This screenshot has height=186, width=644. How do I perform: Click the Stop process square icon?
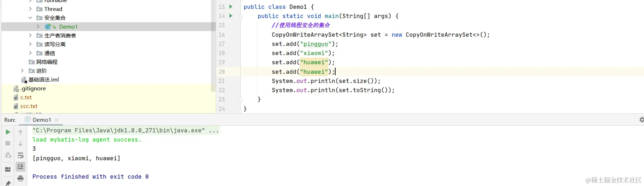pyautogui.click(x=8, y=143)
